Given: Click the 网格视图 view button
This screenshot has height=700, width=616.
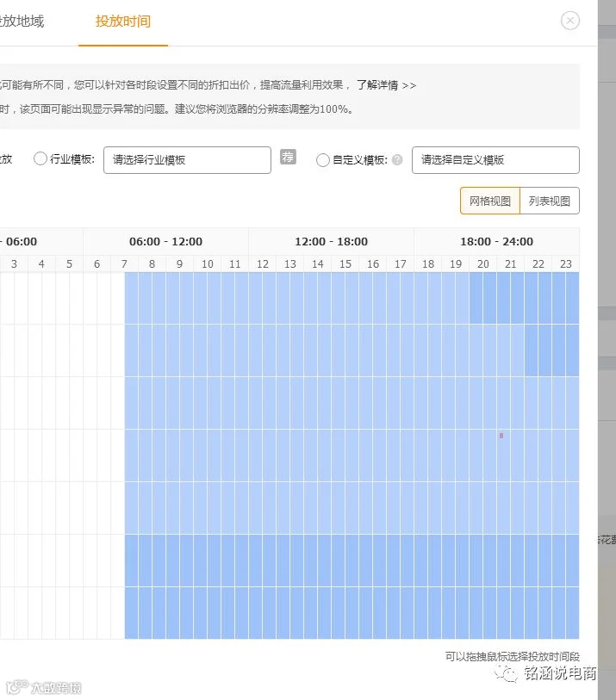Looking at the screenshot, I should (490, 201).
